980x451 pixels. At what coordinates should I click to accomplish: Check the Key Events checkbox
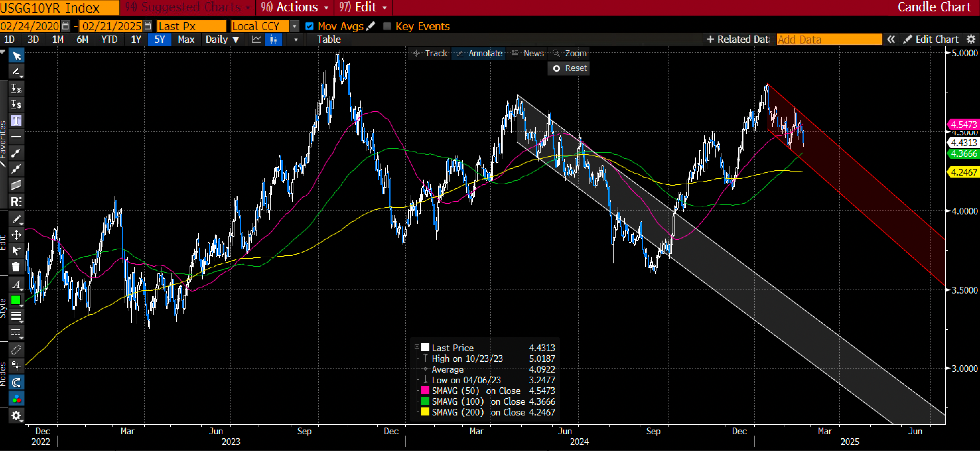(387, 26)
